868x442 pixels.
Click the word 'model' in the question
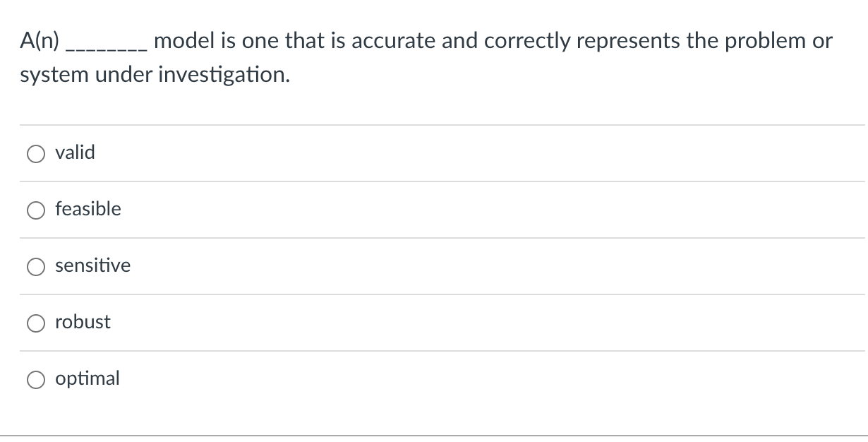(x=179, y=41)
